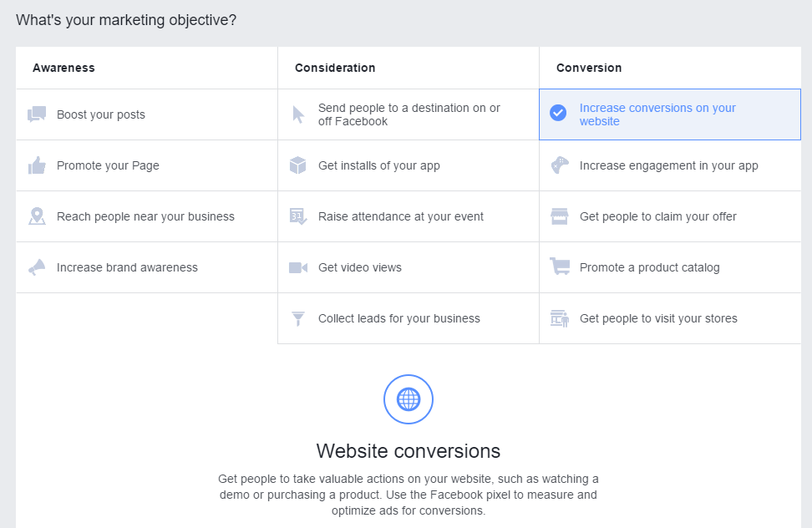This screenshot has width=812, height=528.
Task: Click the speech bubbles icon for Boost posts
Action: click(37, 114)
